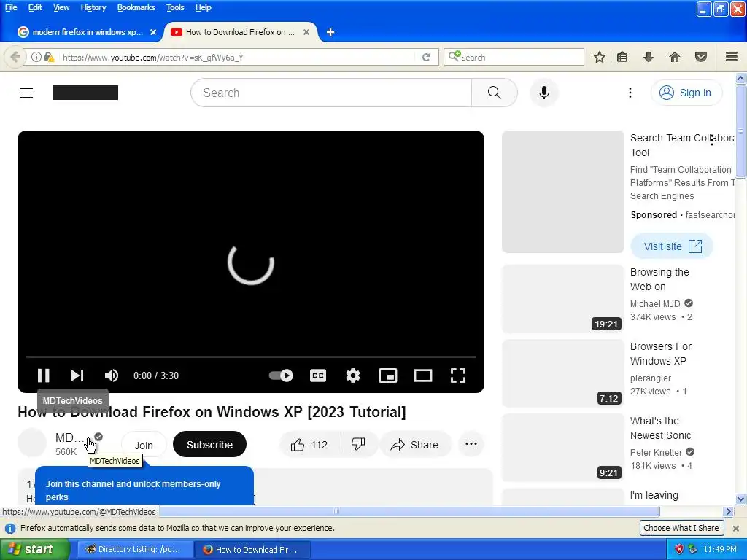Show site information icon in address bar
The height and width of the screenshot is (560, 747).
pos(36,57)
